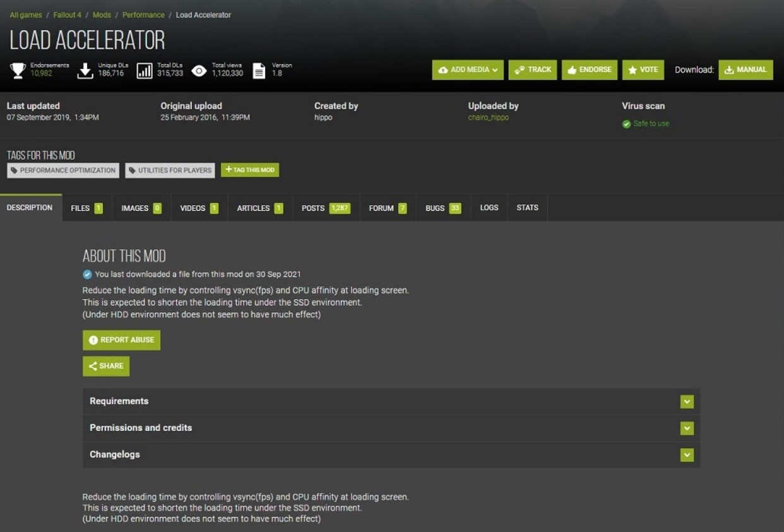Click the Tag This Mod button
Viewport: 784px width, 532px height.
(250, 170)
